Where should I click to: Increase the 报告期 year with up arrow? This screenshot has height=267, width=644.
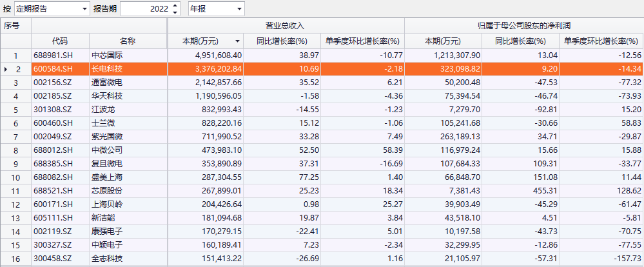point(175,6)
